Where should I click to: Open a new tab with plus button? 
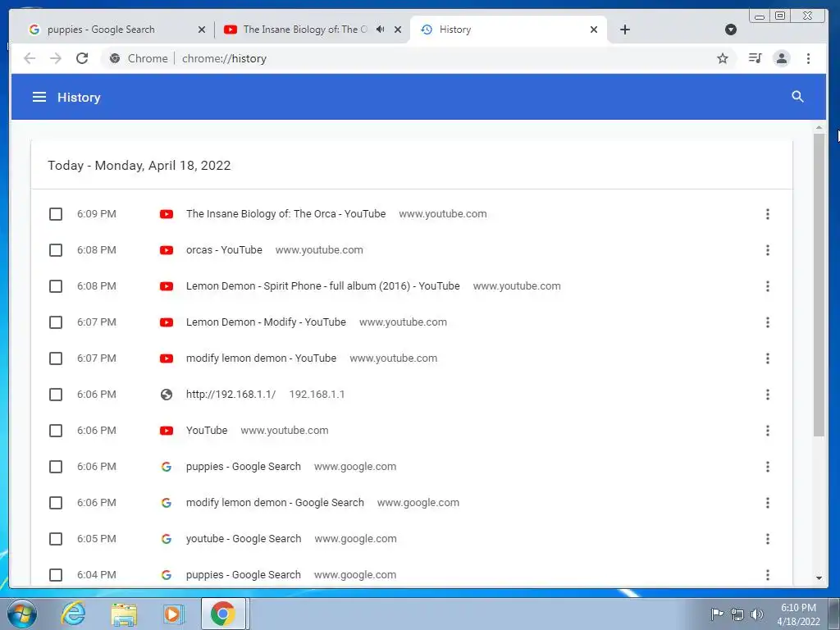(x=624, y=30)
